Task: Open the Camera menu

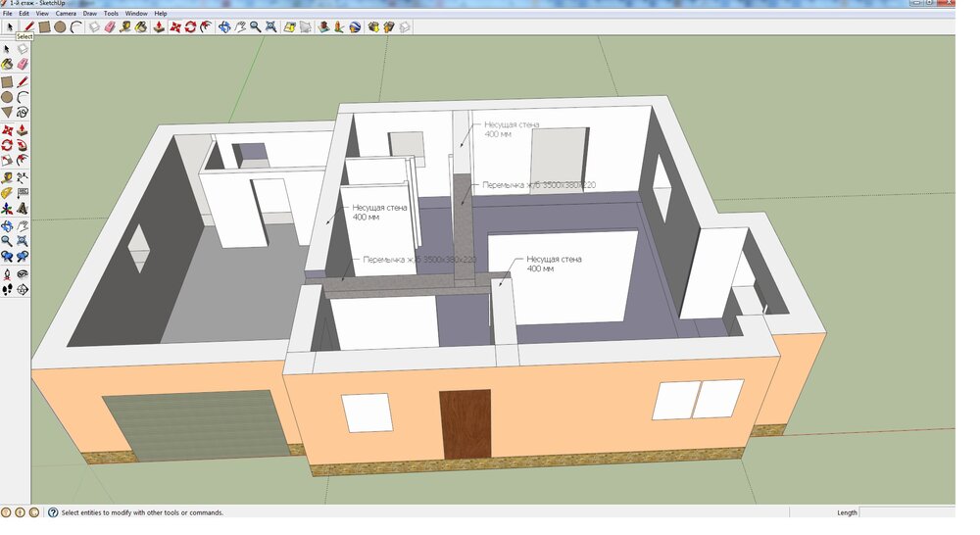Action: [66, 14]
